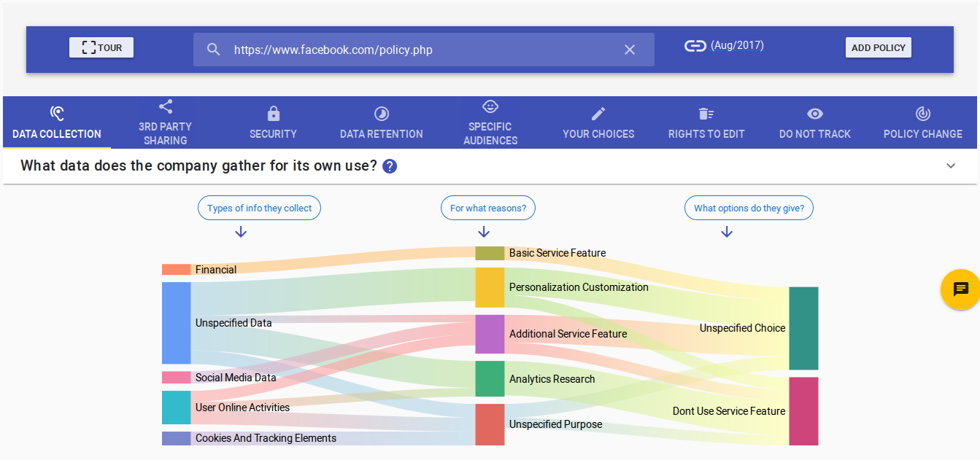Collapse the data collection section chevron
Viewport: 980px width, 460px height.
(x=951, y=166)
